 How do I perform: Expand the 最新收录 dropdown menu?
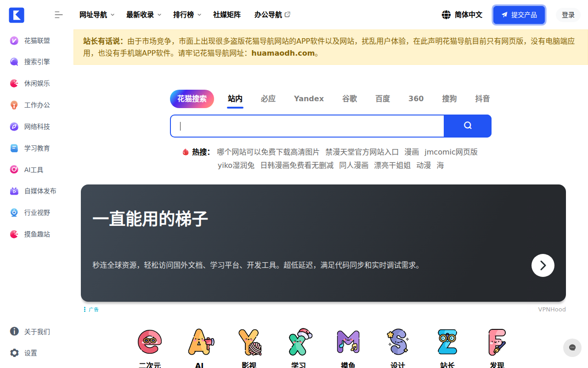pos(144,15)
